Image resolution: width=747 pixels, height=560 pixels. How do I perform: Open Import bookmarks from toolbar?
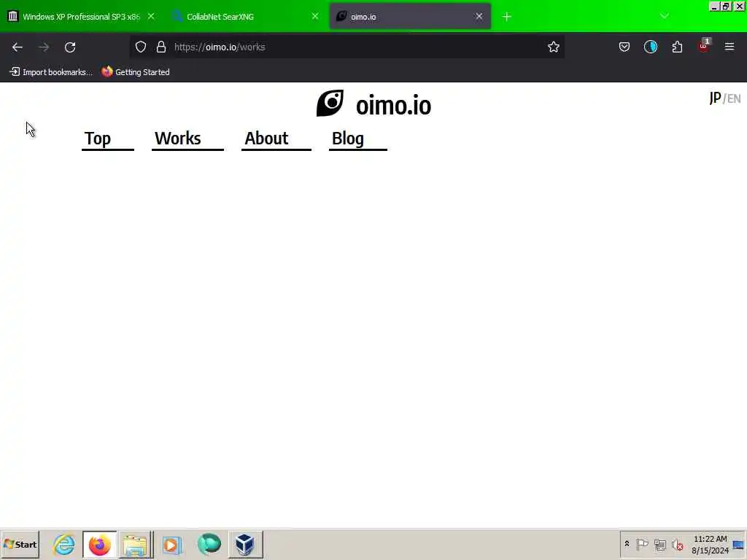[51, 72]
